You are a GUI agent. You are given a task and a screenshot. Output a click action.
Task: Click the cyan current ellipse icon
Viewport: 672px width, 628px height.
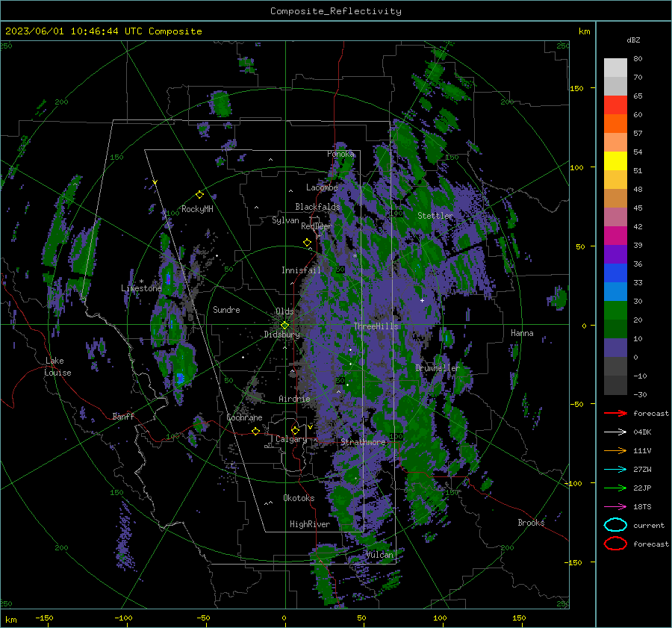[615, 525]
